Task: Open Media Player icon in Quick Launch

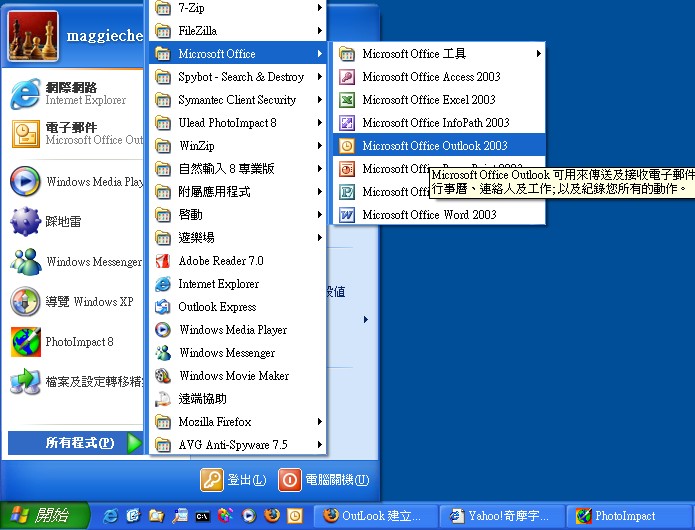Action: [x=249, y=515]
